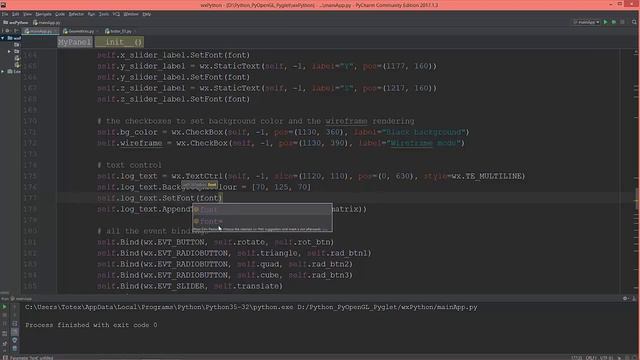Viewport: 640px width, 360px height.
Task: Rerun program with Run panel green arrow
Action: point(5,307)
